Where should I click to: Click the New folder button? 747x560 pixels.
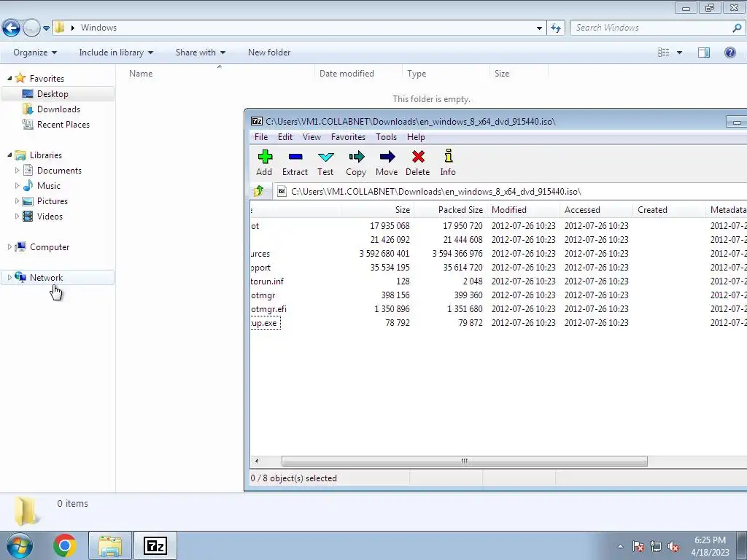tap(269, 52)
